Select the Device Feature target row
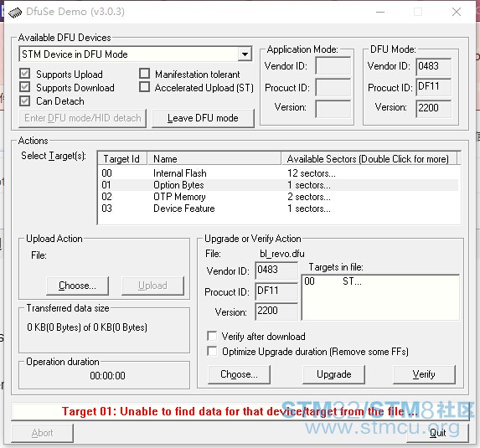Image resolution: width=480 pixels, height=448 pixels. click(279, 209)
